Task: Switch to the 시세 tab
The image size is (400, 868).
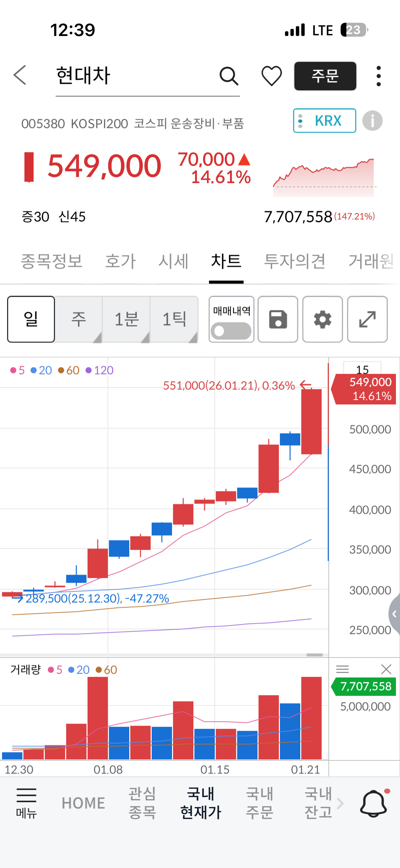Action: [x=173, y=261]
